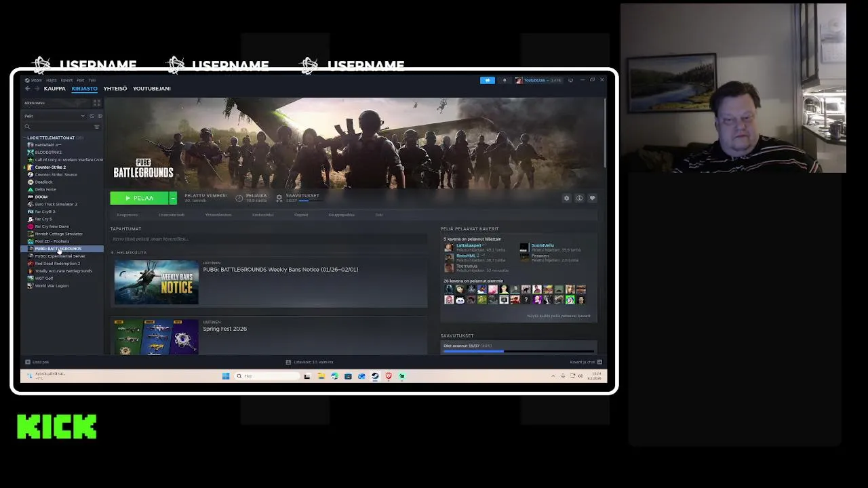This screenshot has height=488, width=868.
Task: Toggle the ready-to-play filter icon
Action: coord(100,116)
